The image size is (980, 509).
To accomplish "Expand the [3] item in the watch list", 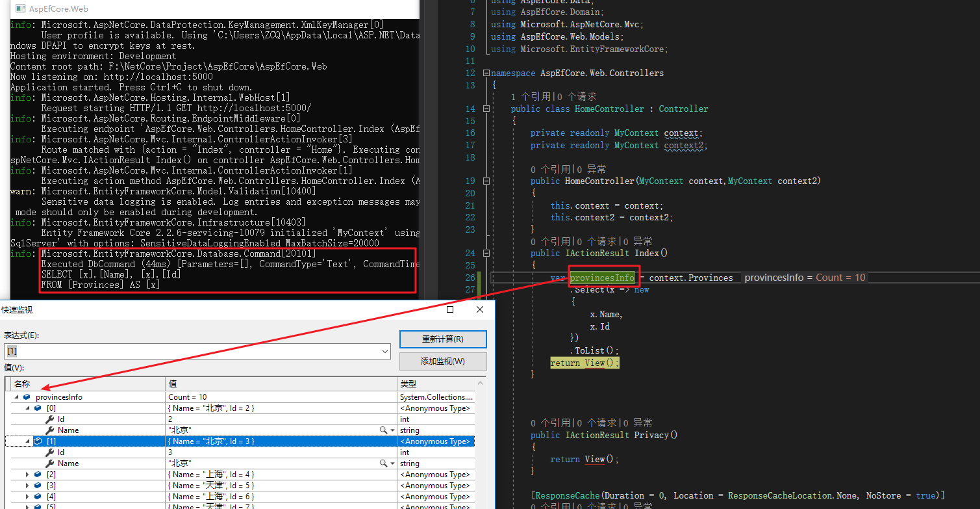I will tap(27, 485).
